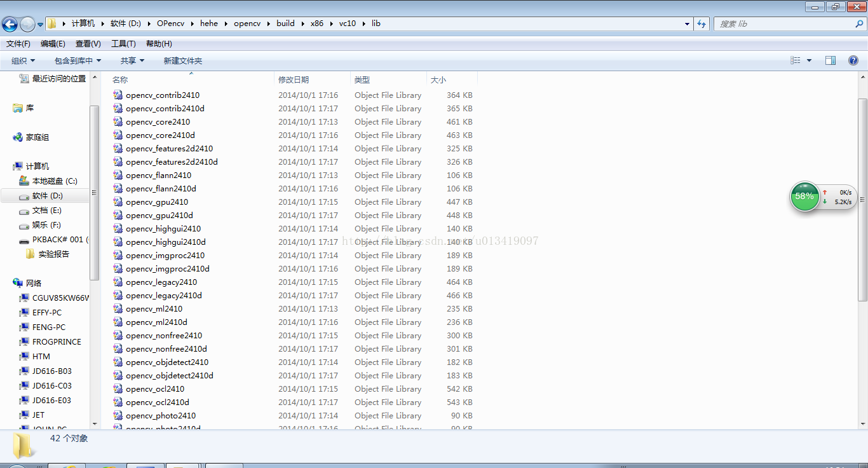Open the 工具(T) menu
Viewport: 868px width, 468px height.
pyautogui.click(x=123, y=44)
